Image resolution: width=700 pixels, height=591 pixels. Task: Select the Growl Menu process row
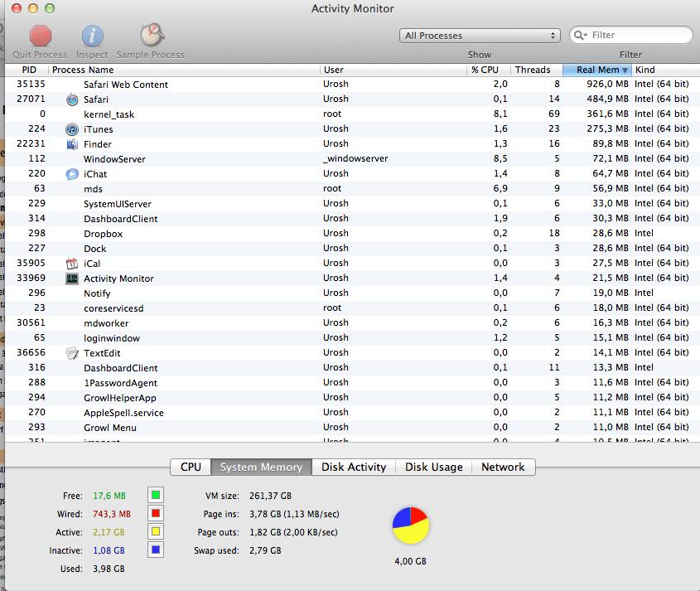[352, 428]
